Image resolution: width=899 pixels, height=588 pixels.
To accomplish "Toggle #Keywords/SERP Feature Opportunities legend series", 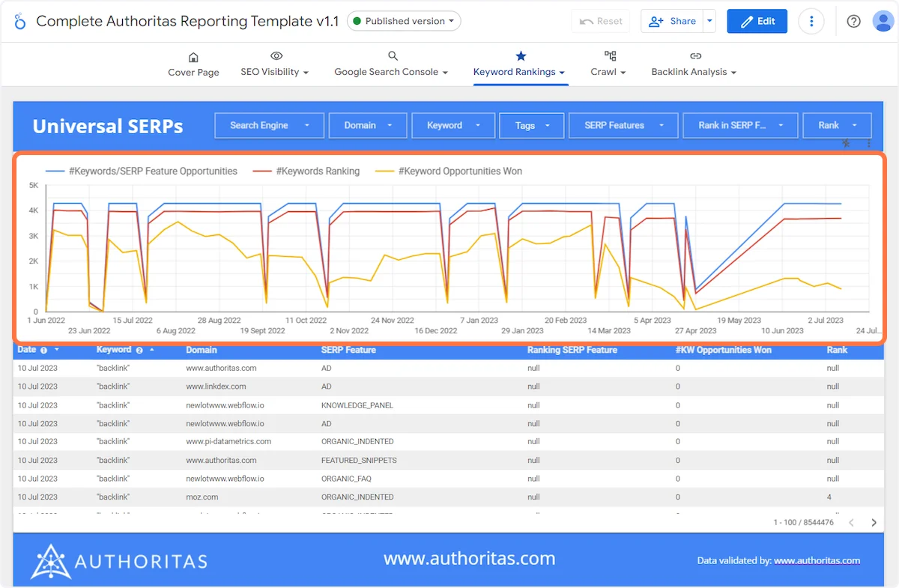I will tap(142, 171).
